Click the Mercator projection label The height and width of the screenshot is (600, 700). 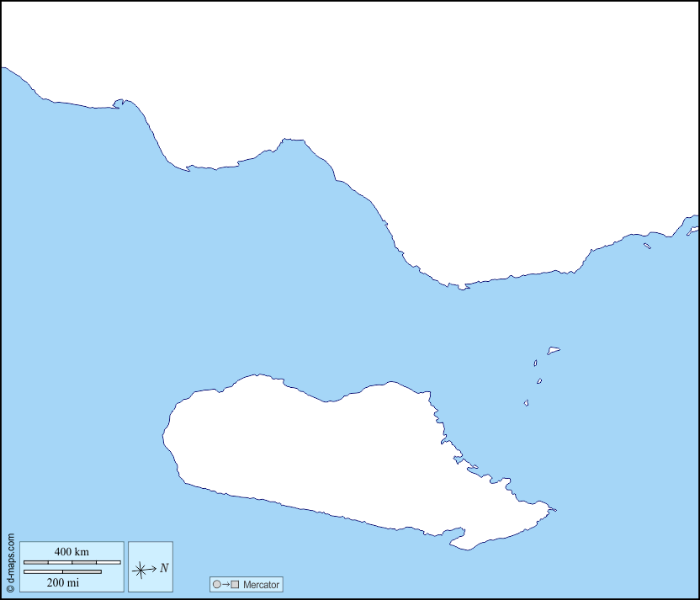[x=261, y=584]
